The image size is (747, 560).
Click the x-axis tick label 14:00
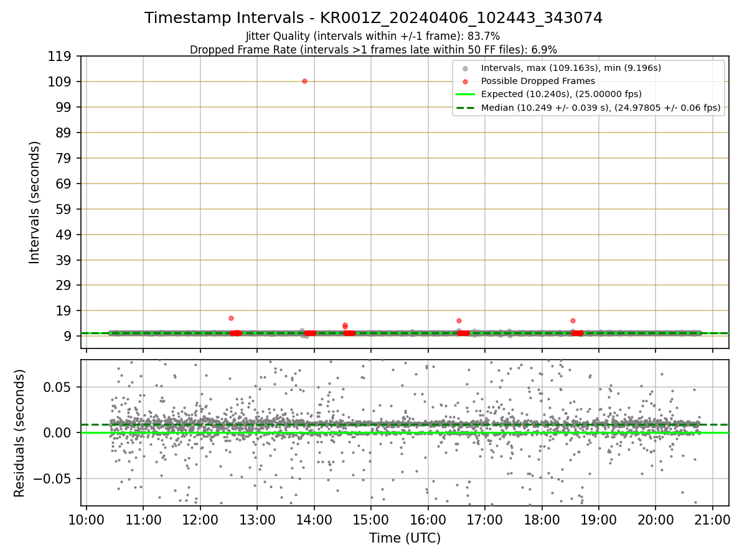click(x=314, y=520)
